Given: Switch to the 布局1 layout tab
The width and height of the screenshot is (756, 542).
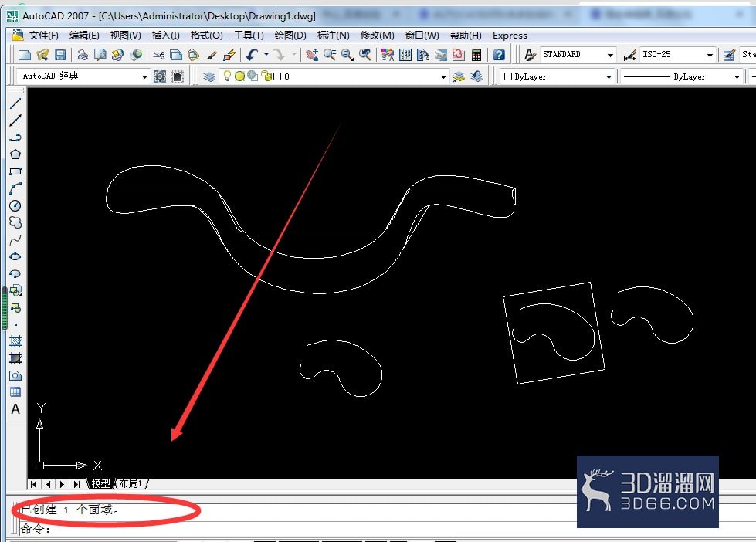Looking at the screenshot, I should coord(131,483).
